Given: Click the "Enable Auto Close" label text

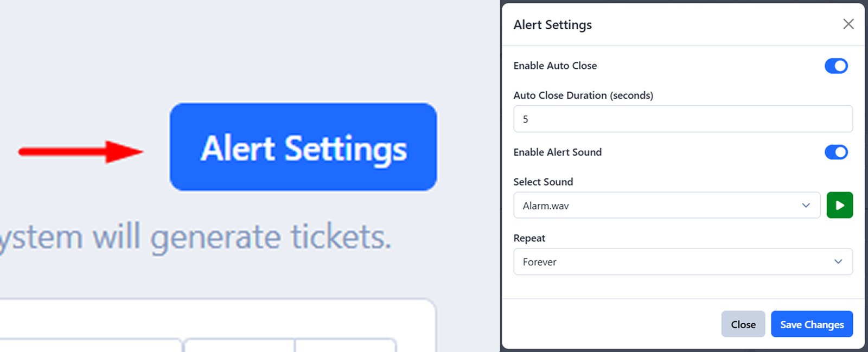Looking at the screenshot, I should [x=555, y=66].
